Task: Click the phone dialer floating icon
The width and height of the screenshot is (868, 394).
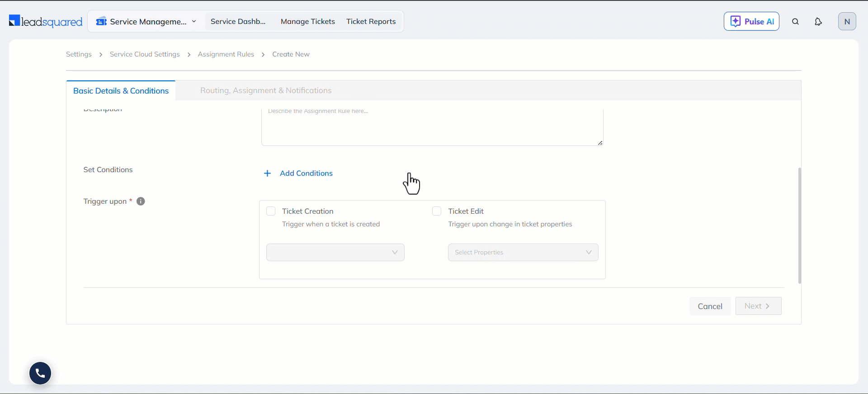Action: (x=40, y=373)
